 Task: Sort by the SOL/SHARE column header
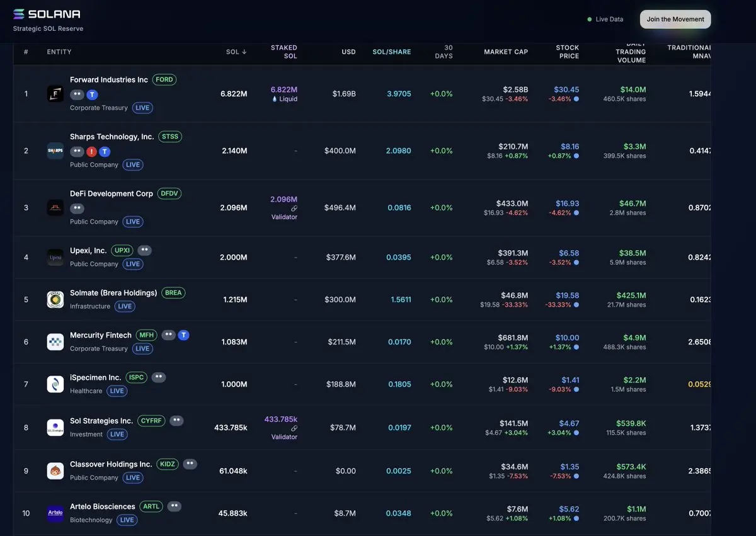pos(391,52)
